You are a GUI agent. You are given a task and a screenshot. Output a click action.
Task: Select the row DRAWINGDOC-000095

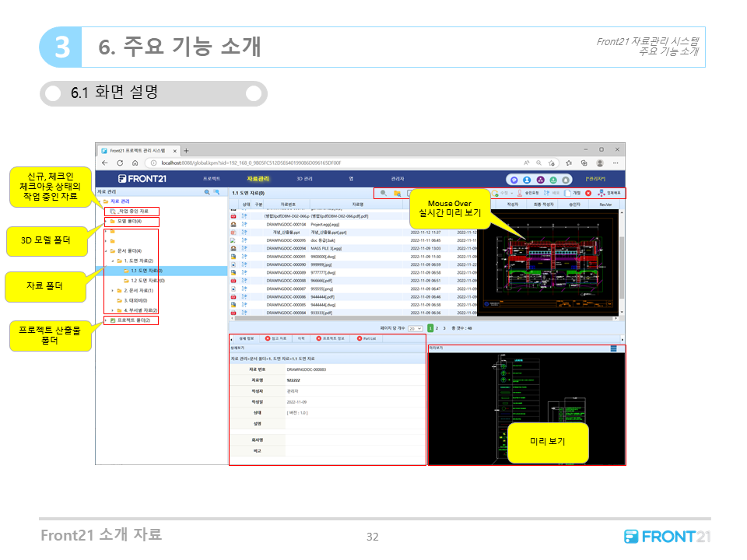[353, 240]
